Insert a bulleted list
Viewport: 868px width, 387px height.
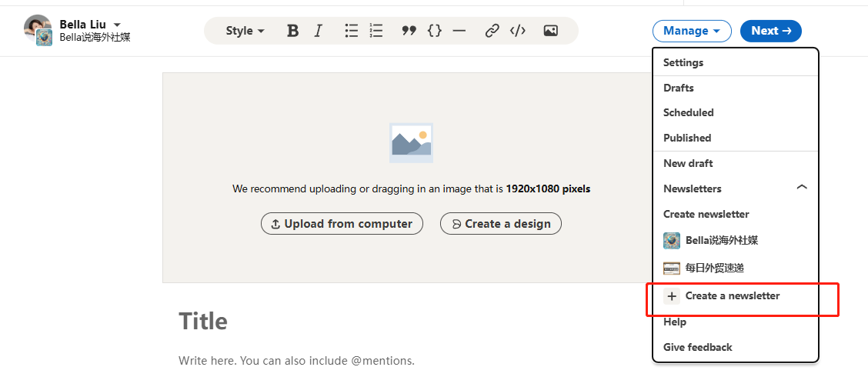click(351, 31)
